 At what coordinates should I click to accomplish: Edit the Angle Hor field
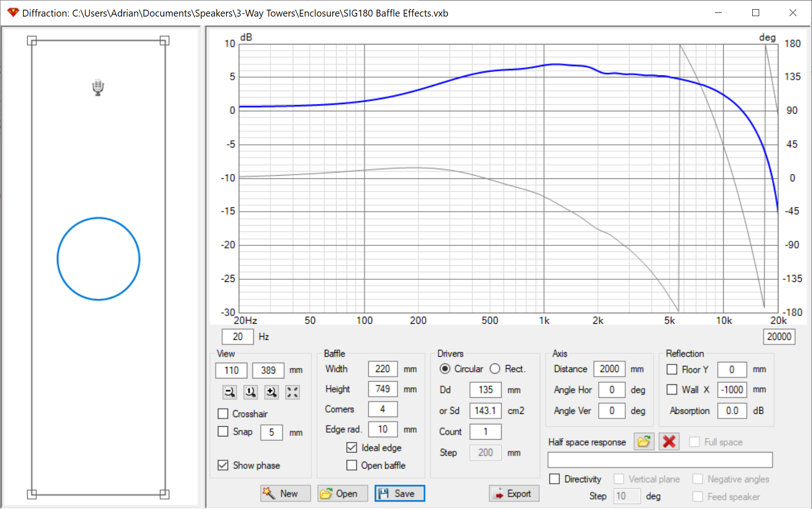click(x=612, y=390)
